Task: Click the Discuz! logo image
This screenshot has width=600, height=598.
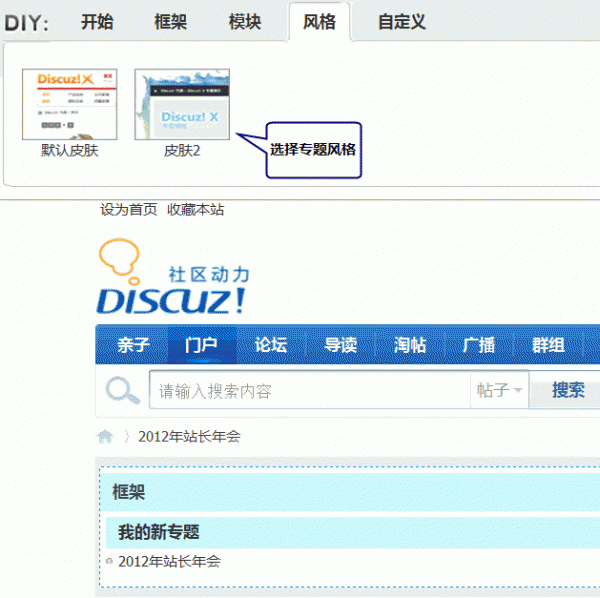Action: 172,277
